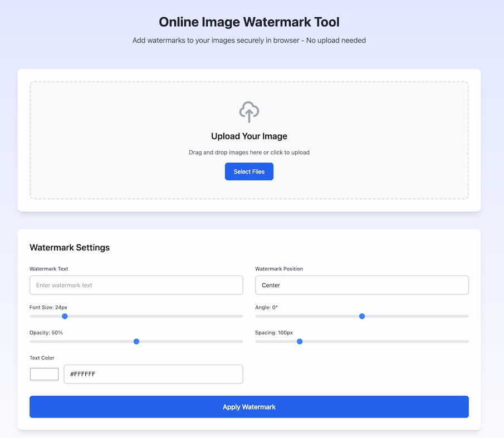Focus the Watermark Text input field

136,285
